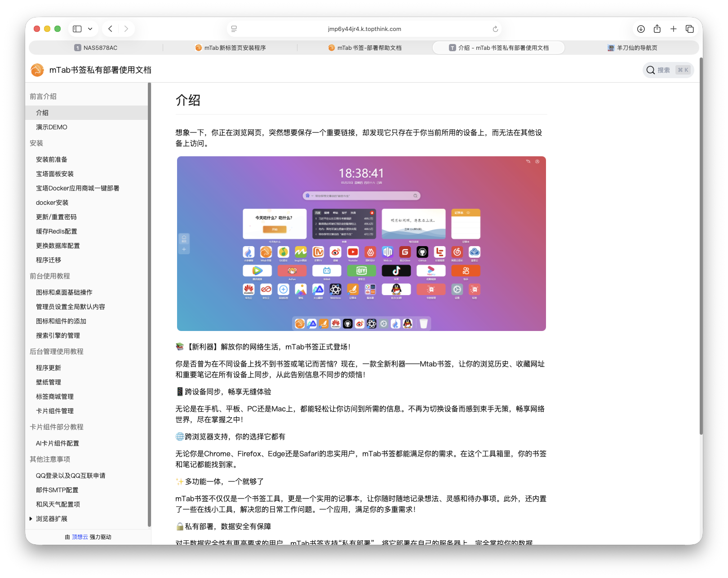Click the forward navigation arrow
This screenshot has height=578, width=728.
tap(126, 28)
